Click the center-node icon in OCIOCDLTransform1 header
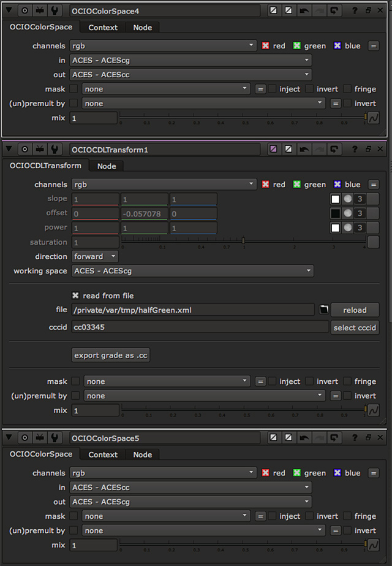392x566 pixels. [24, 149]
